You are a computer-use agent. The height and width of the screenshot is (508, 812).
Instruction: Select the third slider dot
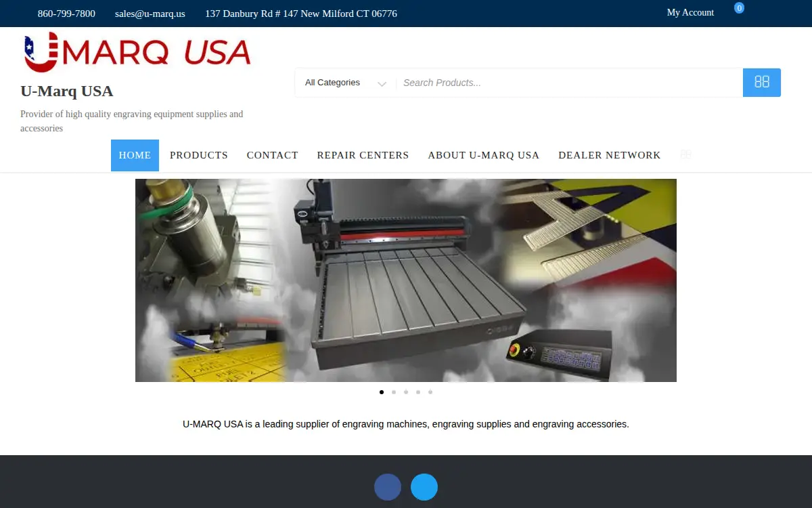(x=406, y=391)
